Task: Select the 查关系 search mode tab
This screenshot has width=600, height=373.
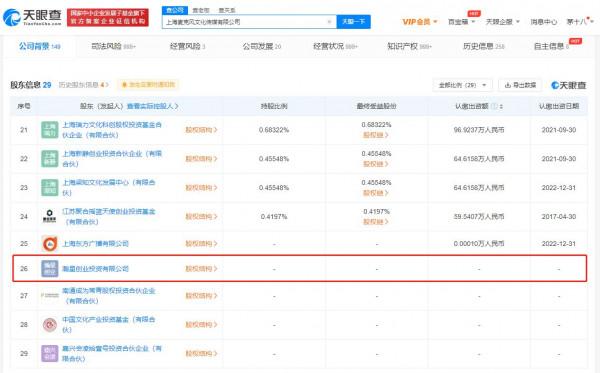Action: point(227,10)
